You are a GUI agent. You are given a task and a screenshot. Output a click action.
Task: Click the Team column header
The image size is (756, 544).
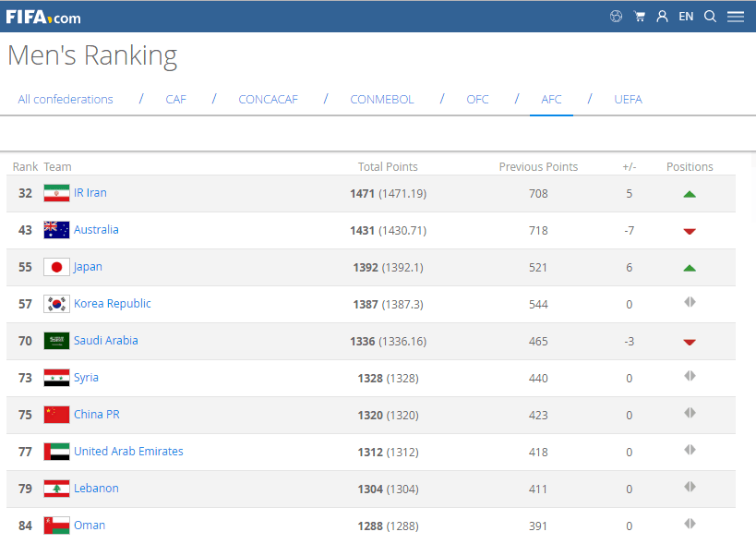coord(57,167)
